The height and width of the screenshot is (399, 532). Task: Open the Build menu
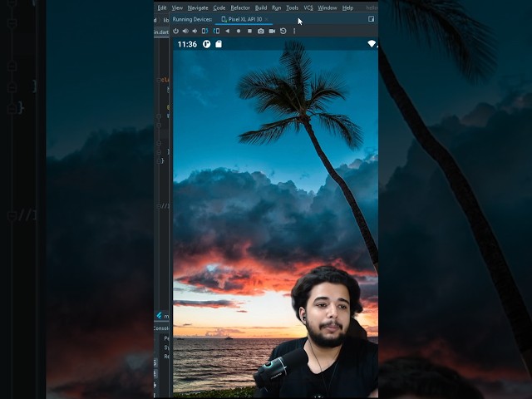(261, 7)
